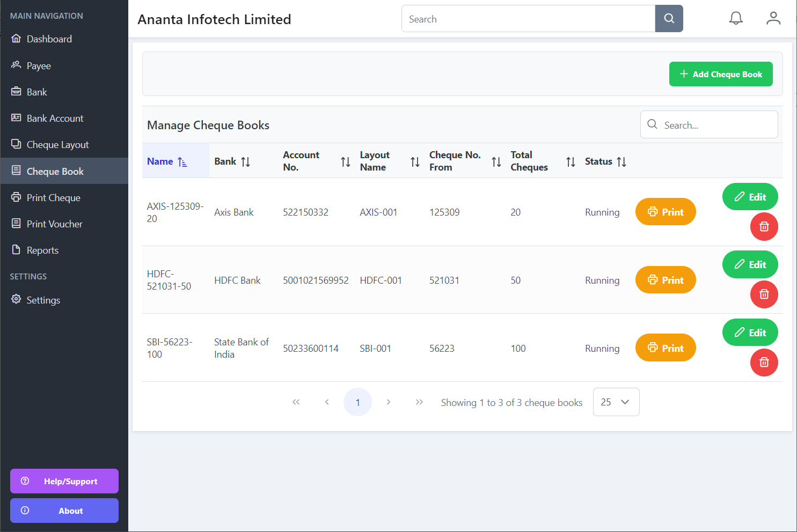Select page 1 in pagination
Viewport: 797px width, 532px height.
coord(358,402)
